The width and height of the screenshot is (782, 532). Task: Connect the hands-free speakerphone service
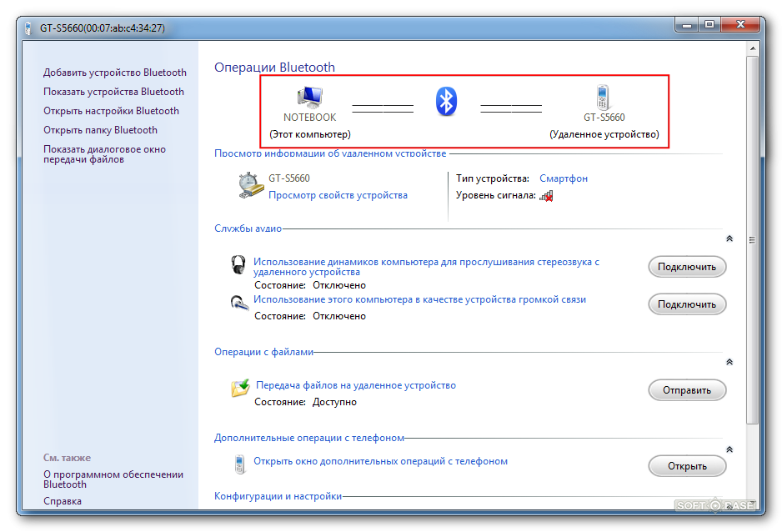(687, 304)
